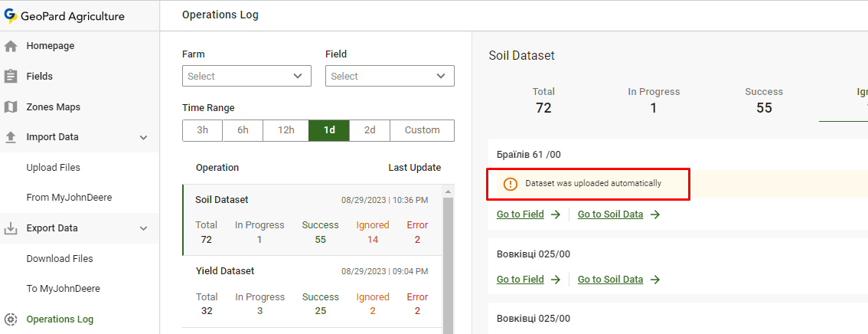Switch to the Success tab in Soil Dataset

(x=763, y=100)
